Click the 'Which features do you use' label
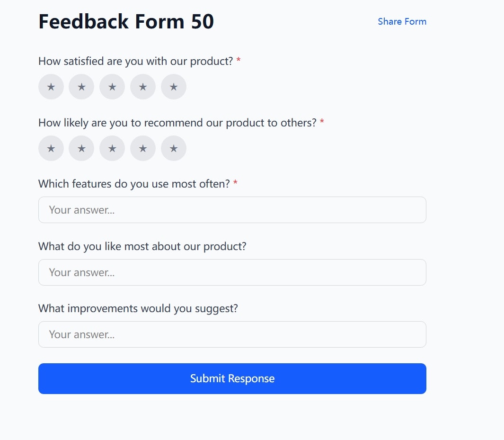Image resolution: width=504 pixels, height=440 pixels. (134, 184)
